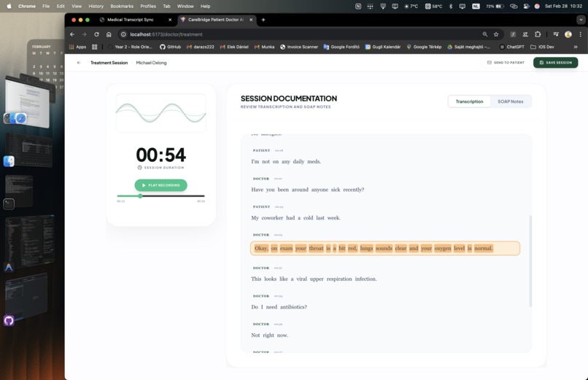This screenshot has width=588, height=380.
Task: Click the Treatment Session breadcrumb
Action: tap(109, 63)
